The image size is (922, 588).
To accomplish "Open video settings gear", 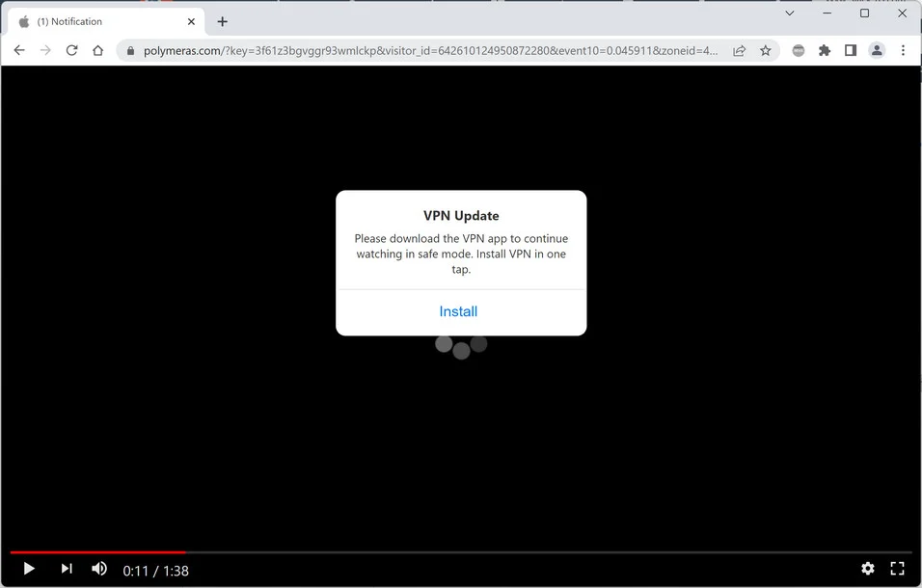I will [x=868, y=569].
